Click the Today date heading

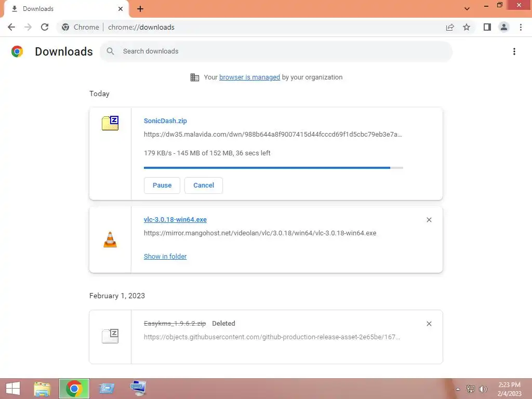(99, 94)
